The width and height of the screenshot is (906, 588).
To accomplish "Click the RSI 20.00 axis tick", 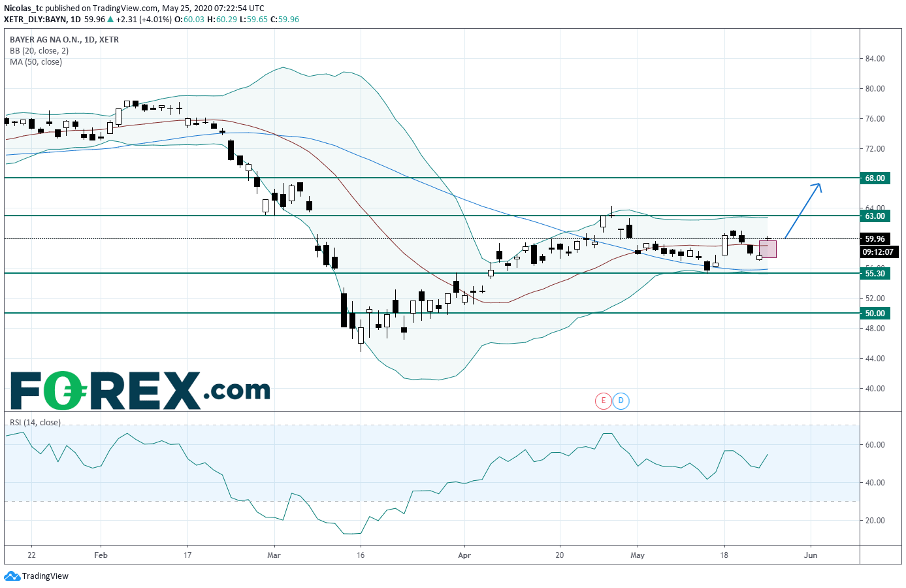I will tap(875, 521).
